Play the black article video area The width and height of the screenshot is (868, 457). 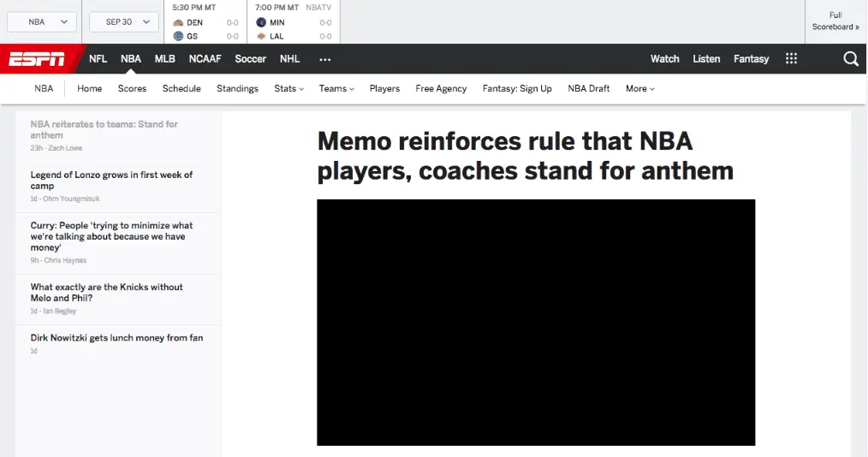536,323
